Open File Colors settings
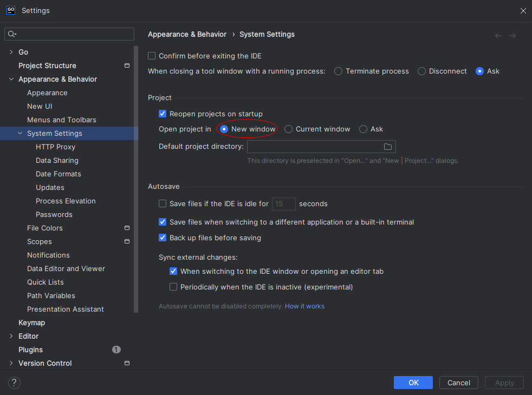The height and width of the screenshot is (395, 532). [45, 228]
